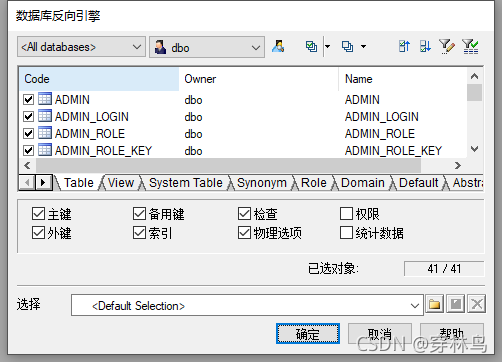Sort by the Owner column header
This screenshot has width=502, height=362.
[x=259, y=79]
